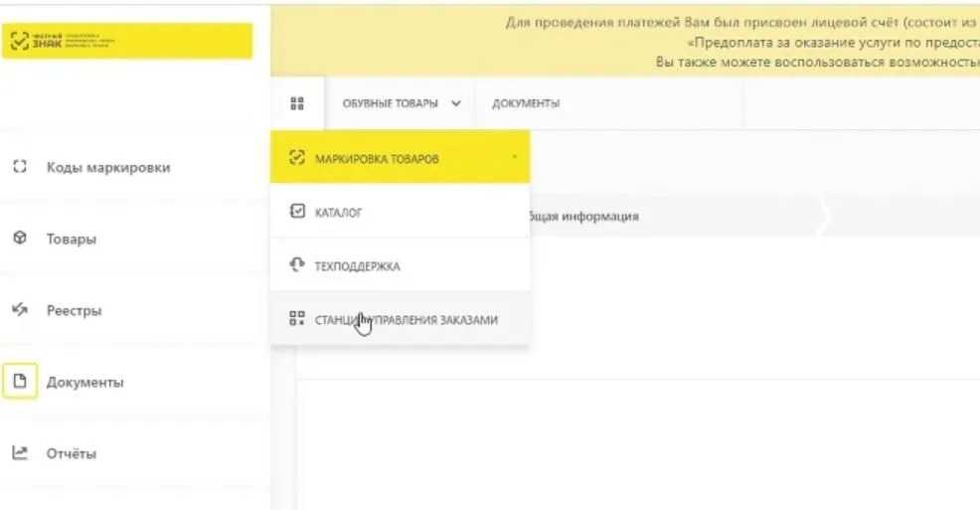This screenshot has height=510, width=980.
Task: Go to Товары in the sidebar
Action: tap(72, 240)
